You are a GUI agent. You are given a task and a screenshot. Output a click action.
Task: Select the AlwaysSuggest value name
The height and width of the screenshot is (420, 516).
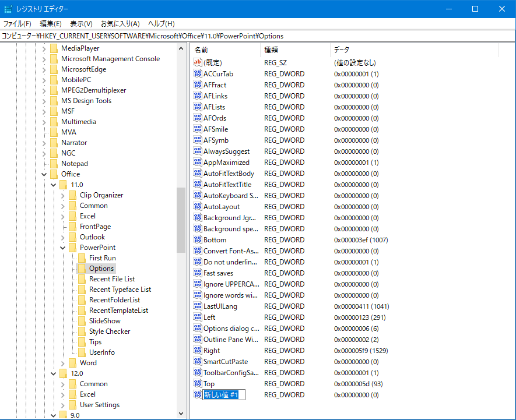pos(226,151)
